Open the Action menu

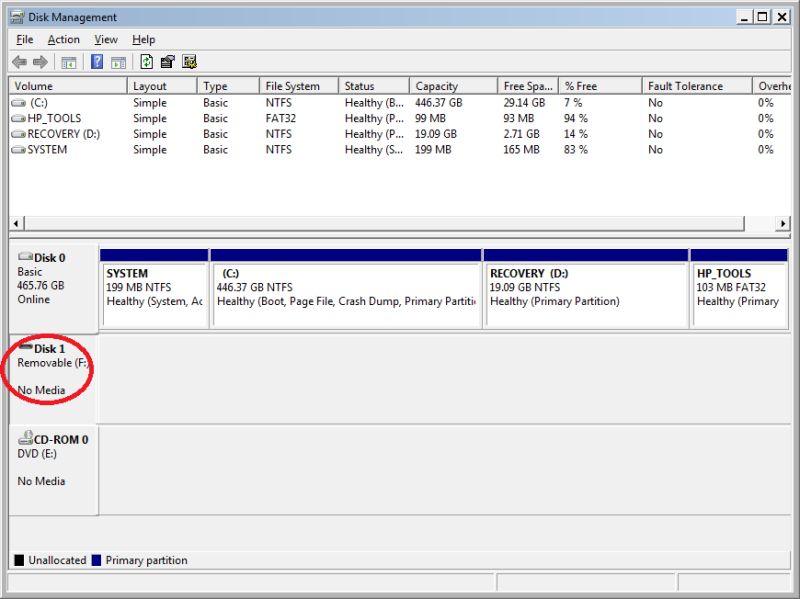pos(63,39)
